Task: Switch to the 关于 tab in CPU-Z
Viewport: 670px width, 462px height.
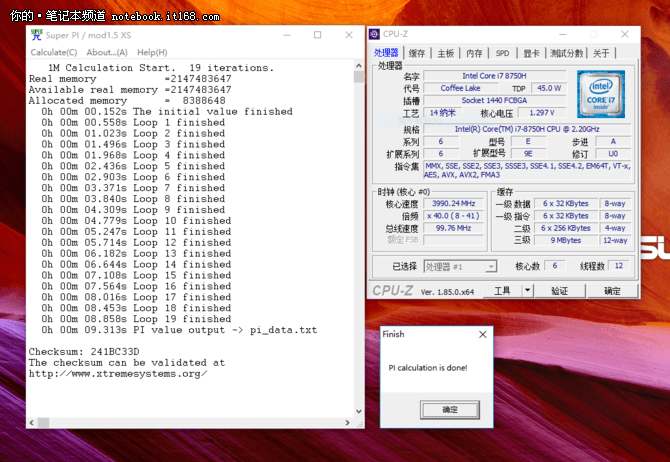Action: 601,53
